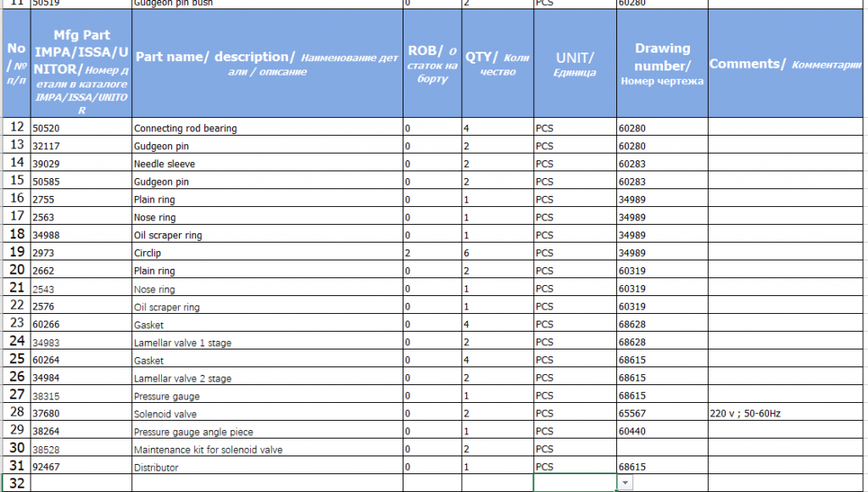This screenshot has width=868, height=492.
Task: Select row header 28
Action: coord(16,414)
